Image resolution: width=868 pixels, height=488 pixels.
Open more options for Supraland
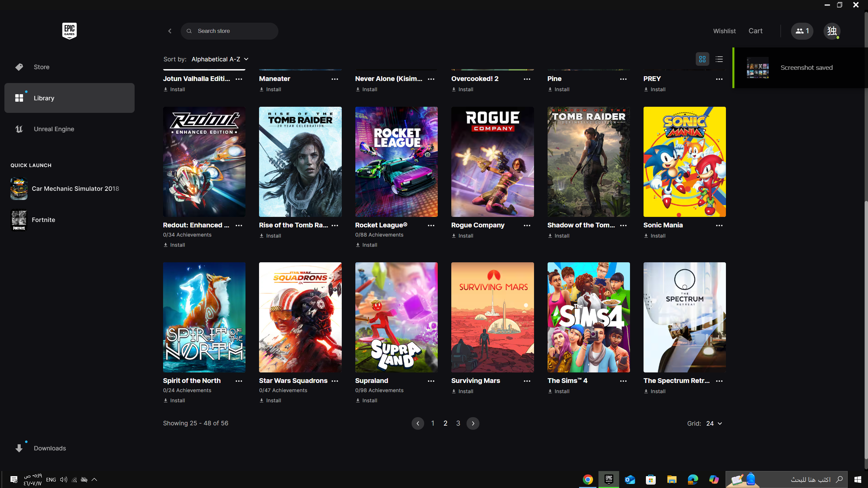431,381
